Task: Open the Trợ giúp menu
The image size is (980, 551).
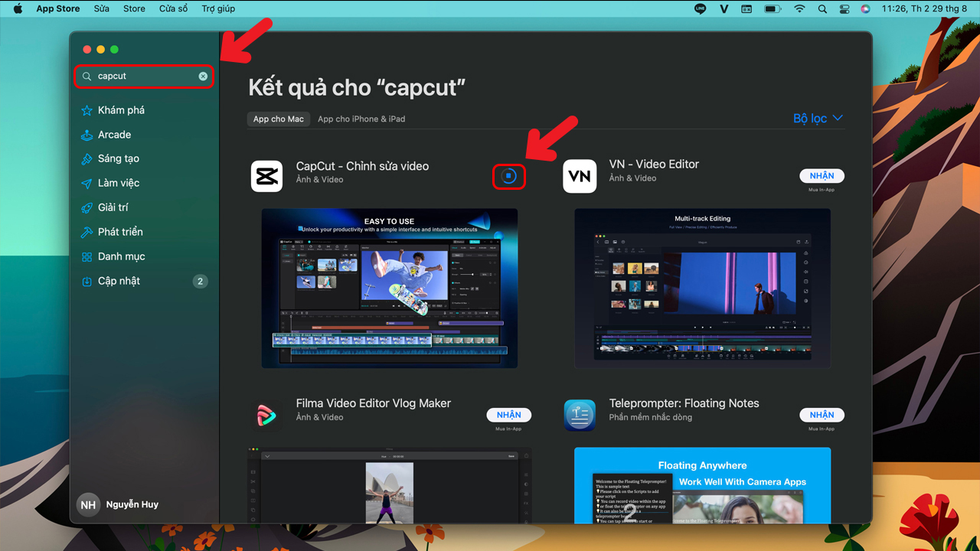Action: tap(218, 8)
